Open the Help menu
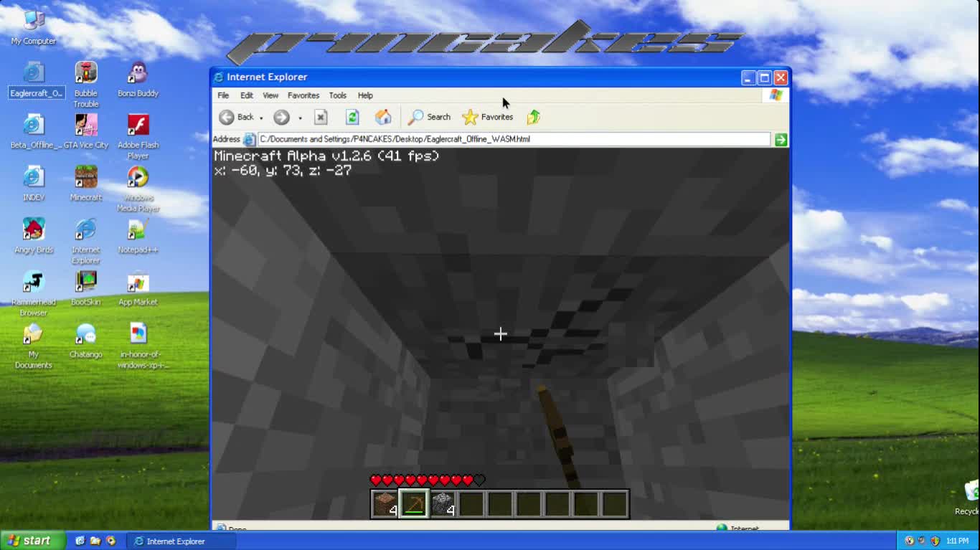The height and width of the screenshot is (550, 980). (x=365, y=95)
